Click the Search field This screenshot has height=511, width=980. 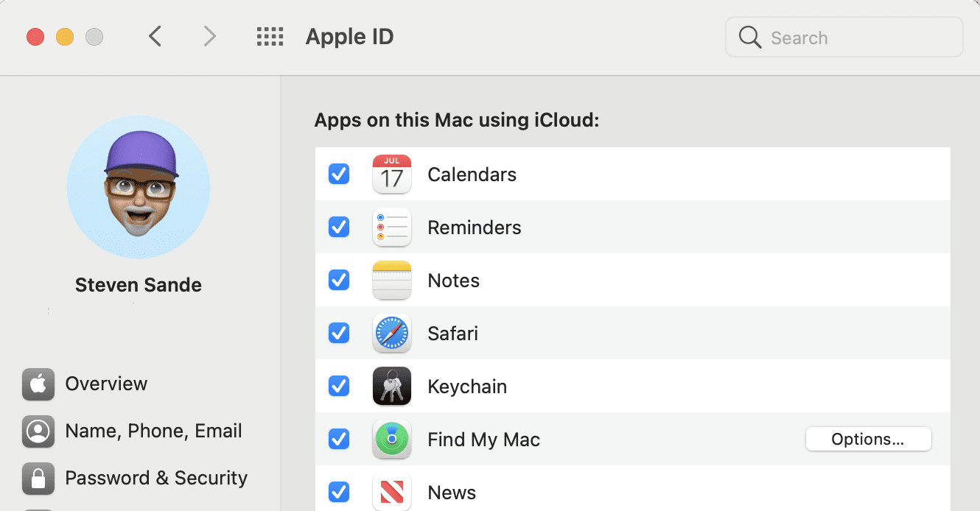(855, 38)
